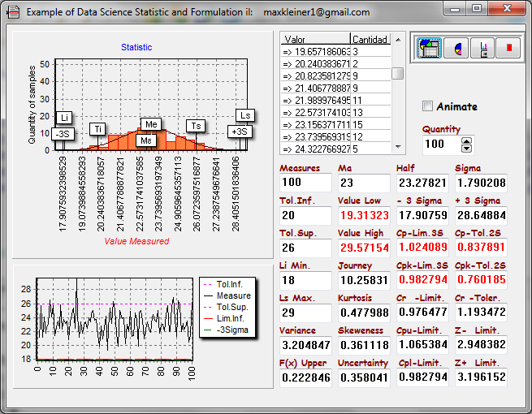This screenshot has height=414, width=532.
Task: Click the chart-with-table toolbar icon
Action: point(429,49)
